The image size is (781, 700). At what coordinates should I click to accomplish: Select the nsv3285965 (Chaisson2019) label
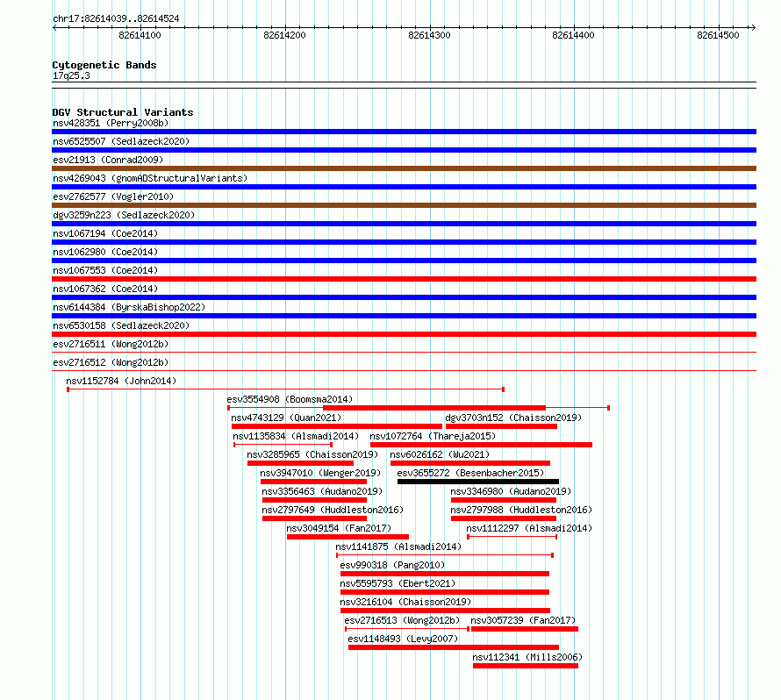click(x=312, y=454)
